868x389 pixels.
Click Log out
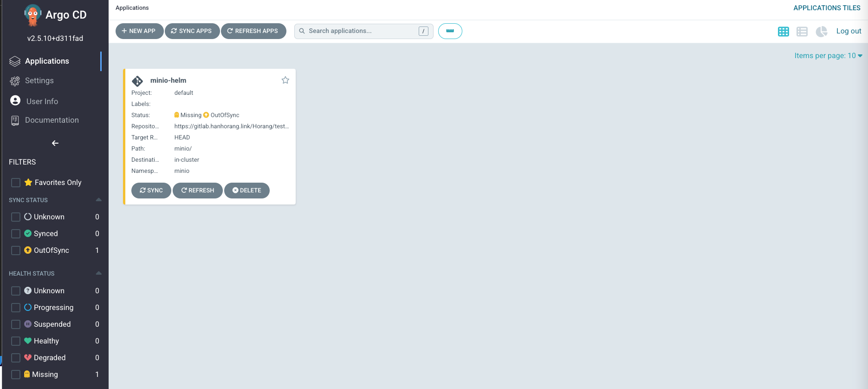(x=849, y=31)
